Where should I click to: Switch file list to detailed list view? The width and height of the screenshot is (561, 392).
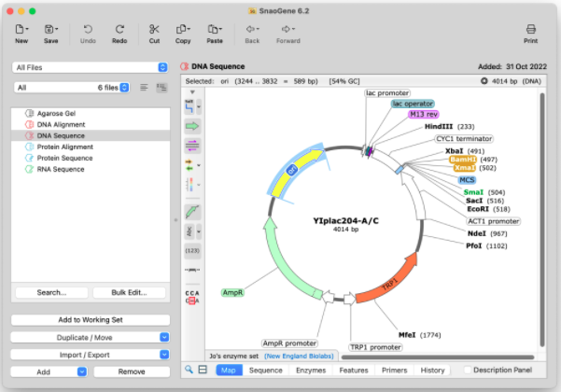pos(161,88)
